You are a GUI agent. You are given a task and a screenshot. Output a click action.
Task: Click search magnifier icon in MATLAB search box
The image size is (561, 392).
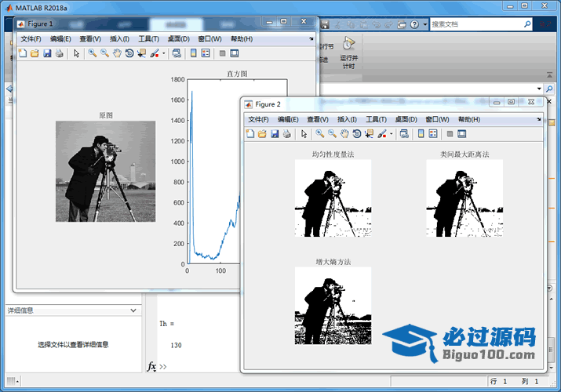coord(527,24)
